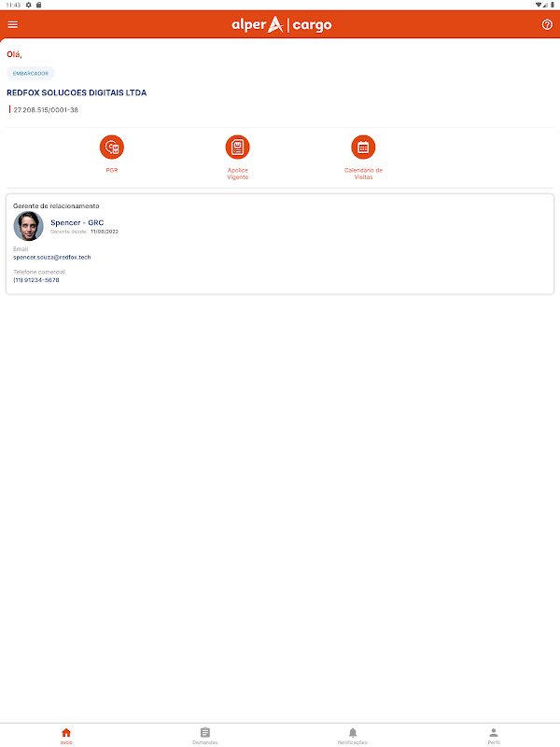Tap Spencer's profile photo

[x=29, y=226]
